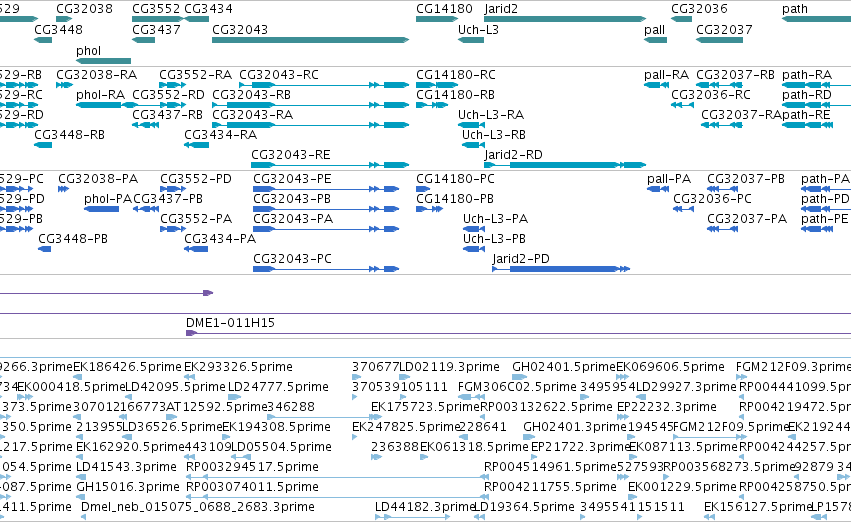Click the path-RD transcript label
851x522 pixels.
pyautogui.click(x=807, y=95)
